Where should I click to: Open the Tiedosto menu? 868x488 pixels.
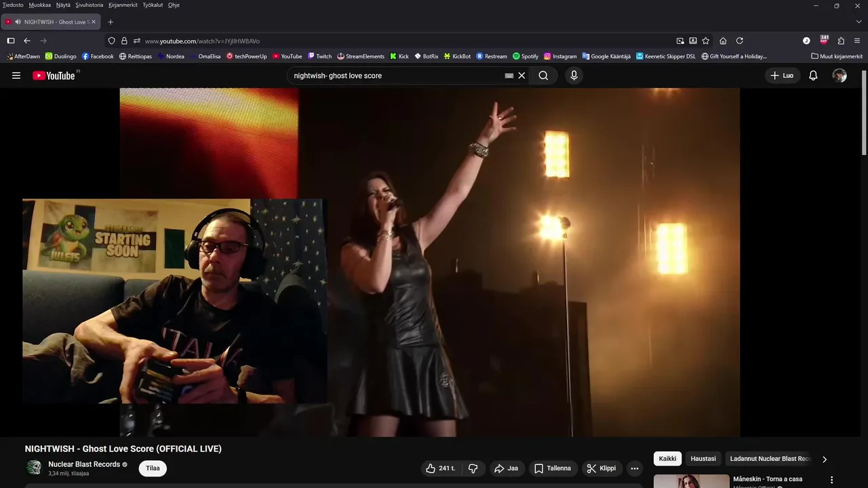[13, 5]
